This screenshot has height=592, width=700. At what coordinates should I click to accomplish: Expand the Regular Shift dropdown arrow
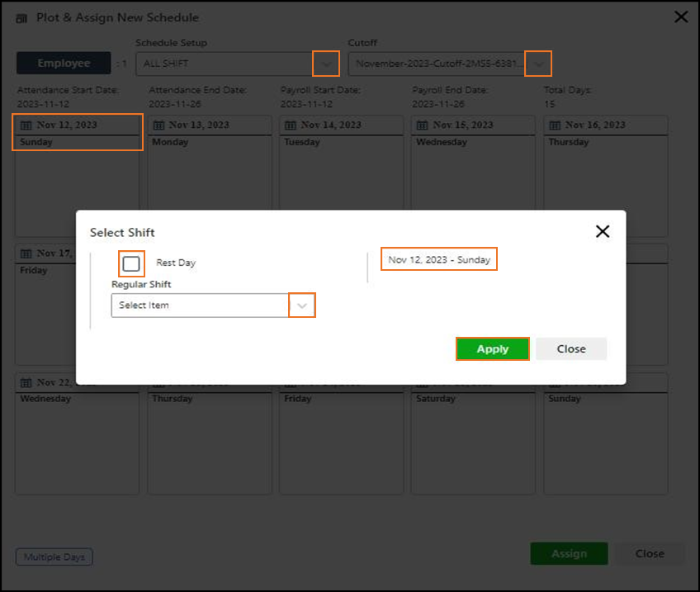click(302, 305)
